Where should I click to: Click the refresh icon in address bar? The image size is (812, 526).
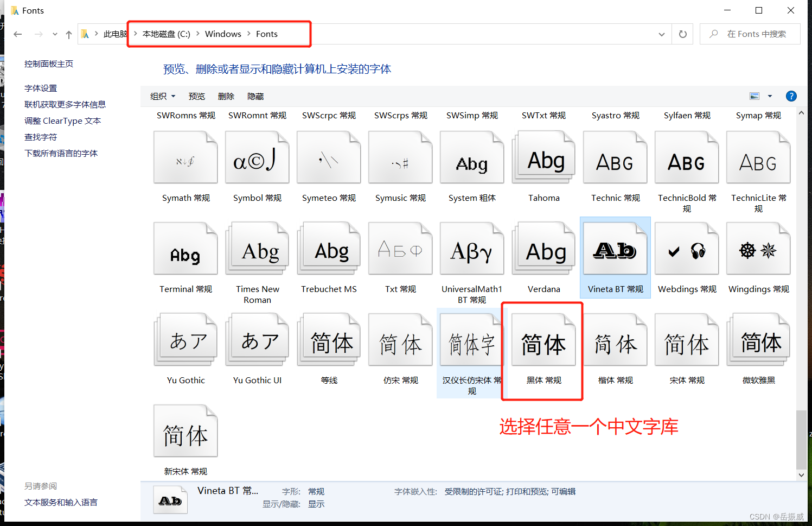[x=682, y=34]
